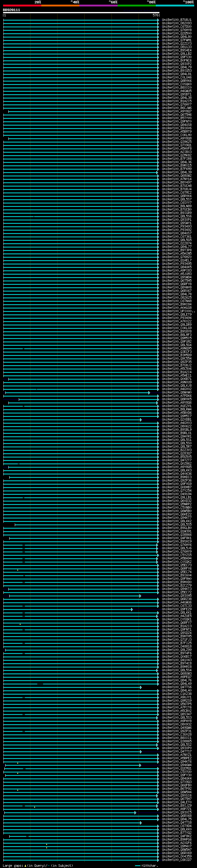197x868 pixels.
Task: Click the white query length bar
Action: coord(81,13)
